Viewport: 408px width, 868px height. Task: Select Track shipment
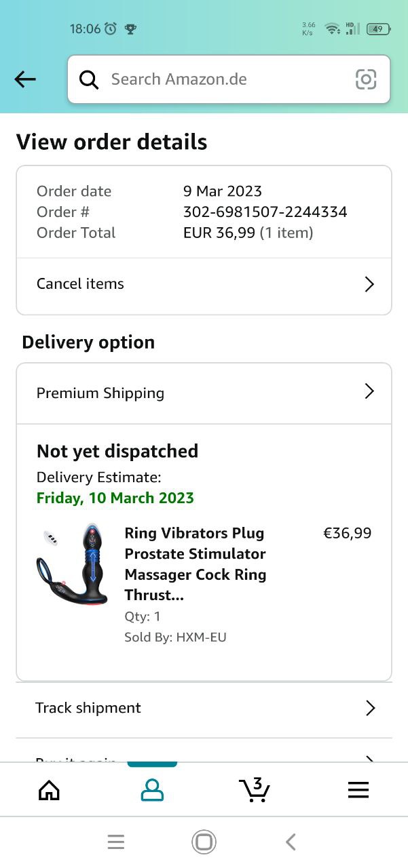(88, 708)
